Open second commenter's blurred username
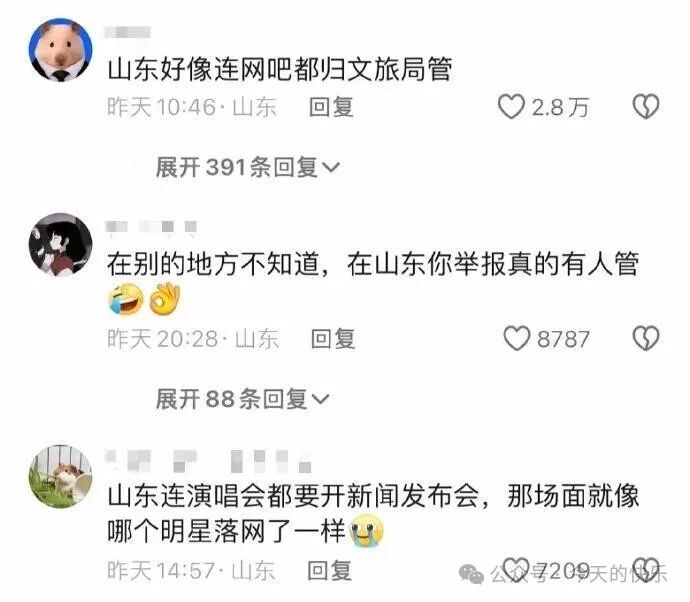 (x=151, y=227)
